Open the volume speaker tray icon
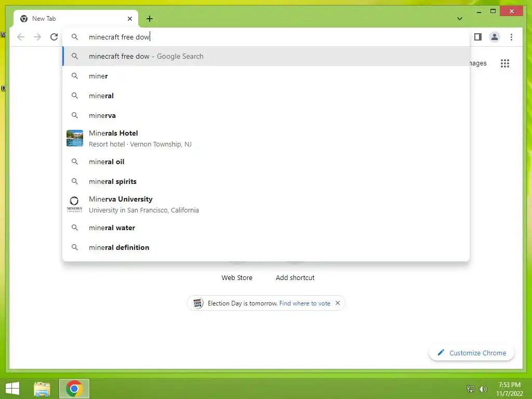The image size is (532, 399). click(483, 389)
